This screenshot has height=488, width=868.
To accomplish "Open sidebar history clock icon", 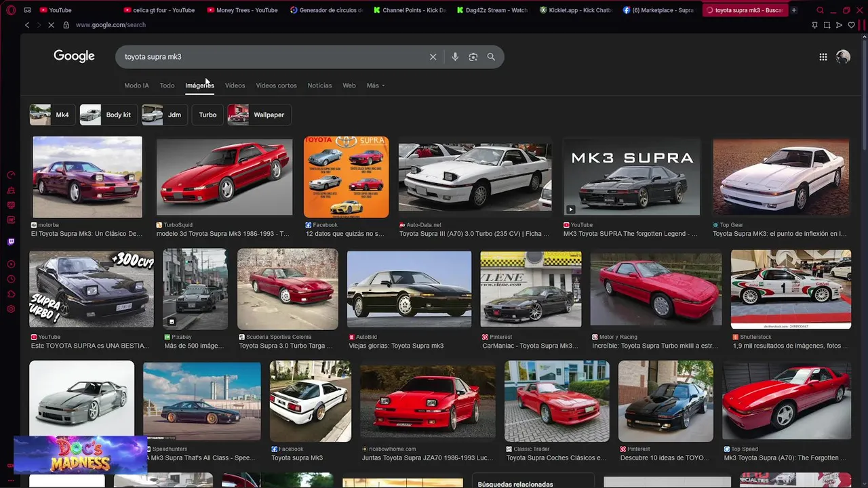I will coord(11,279).
